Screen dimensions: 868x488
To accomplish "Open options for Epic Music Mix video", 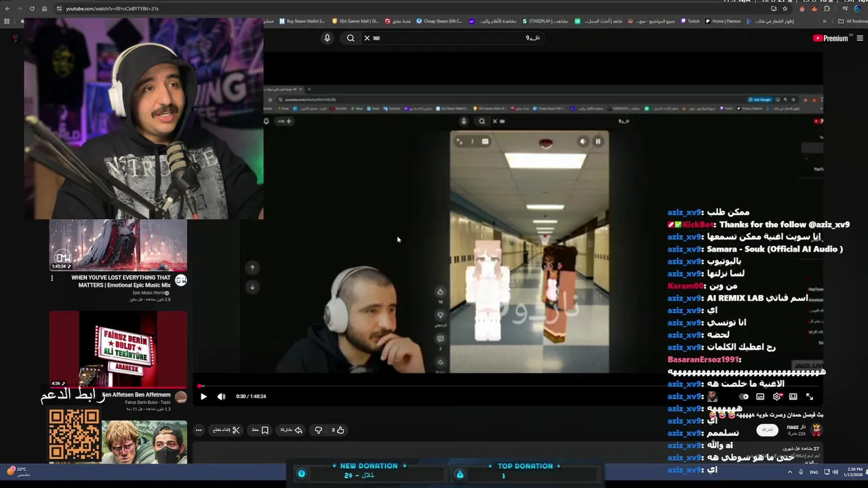I will (52, 278).
